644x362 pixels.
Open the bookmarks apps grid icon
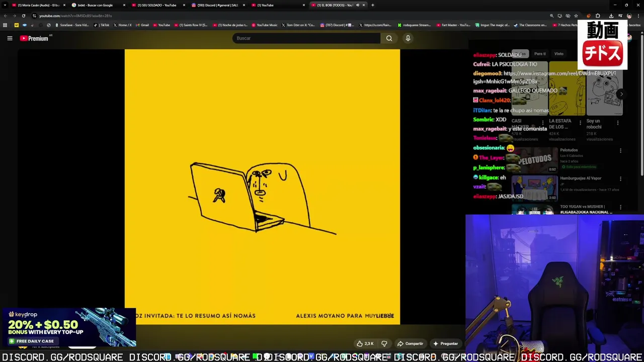pyautogui.click(x=5, y=25)
